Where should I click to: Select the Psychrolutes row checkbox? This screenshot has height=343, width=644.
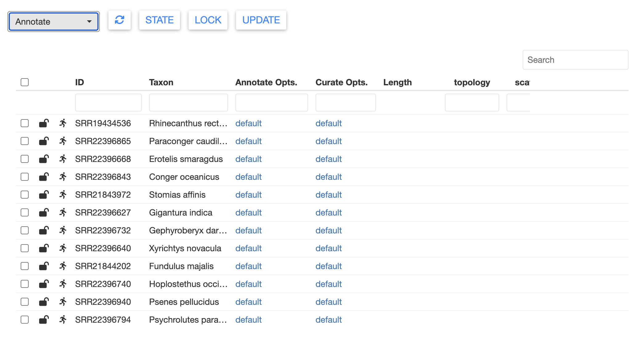[25, 320]
